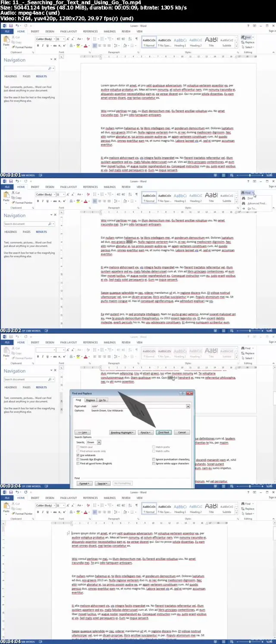Open the REFERENCES tab in the 00:02:02 frame
The image size is (276, 644).
point(91,187)
